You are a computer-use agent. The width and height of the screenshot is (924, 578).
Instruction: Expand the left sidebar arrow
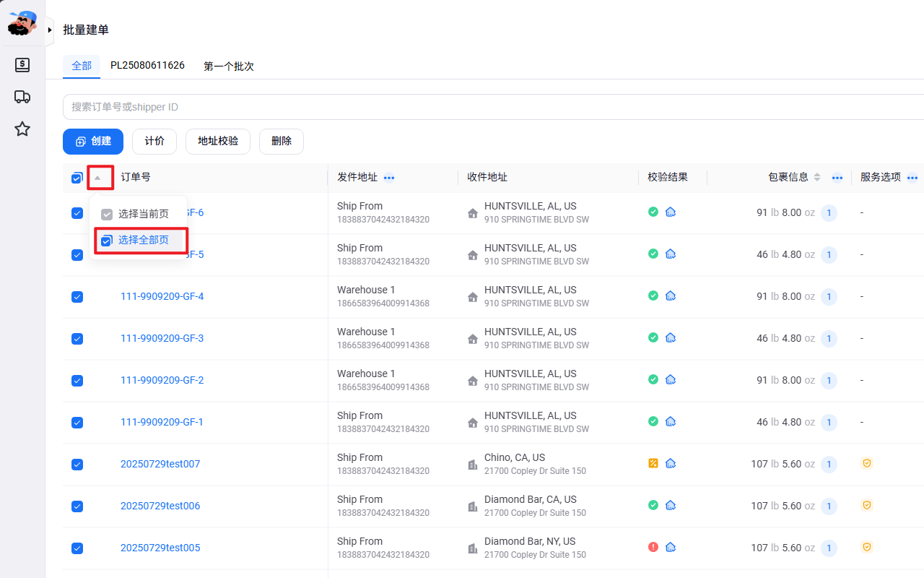tap(50, 30)
